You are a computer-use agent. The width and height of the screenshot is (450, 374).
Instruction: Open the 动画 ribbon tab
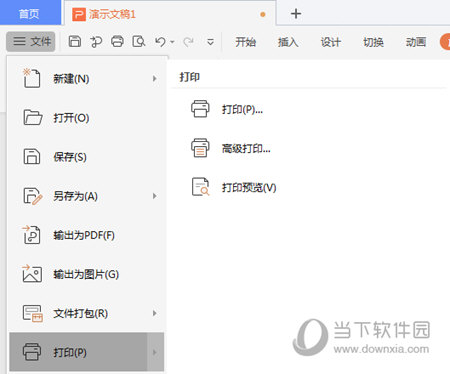pos(416,42)
